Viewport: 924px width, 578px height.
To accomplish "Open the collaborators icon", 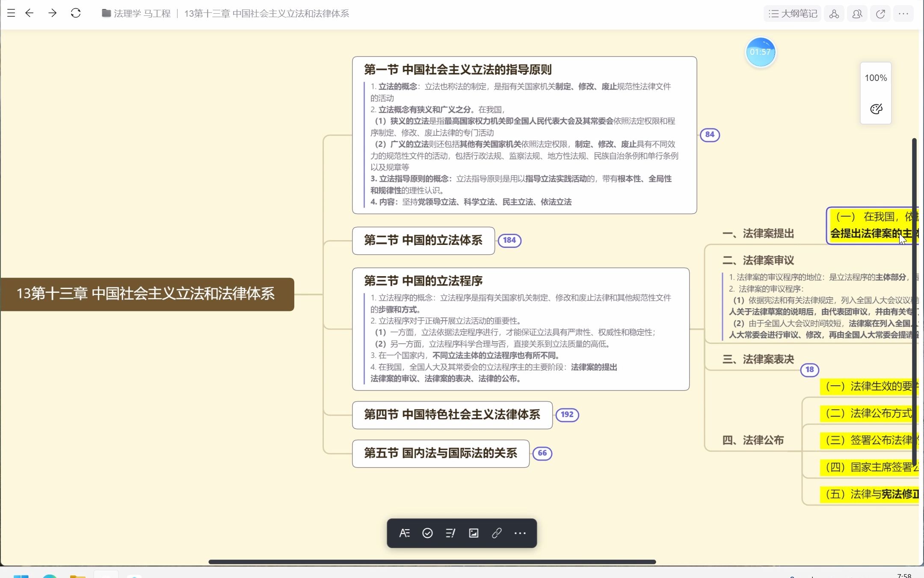I will click(x=857, y=14).
